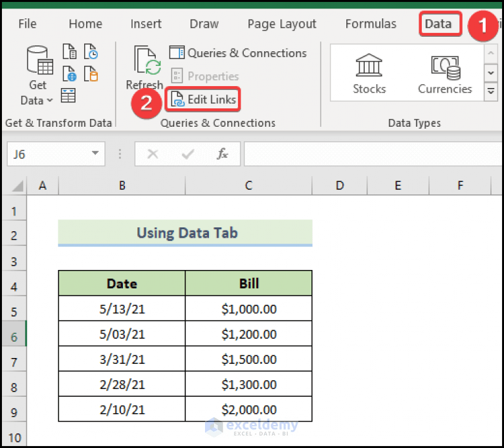Select column A header

tap(43, 185)
